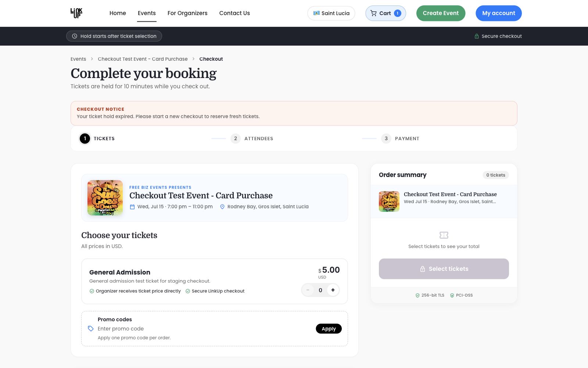Click the 256-bit TLS shield icon
The height and width of the screenshot is (368, 588).
tap(417, 295)
